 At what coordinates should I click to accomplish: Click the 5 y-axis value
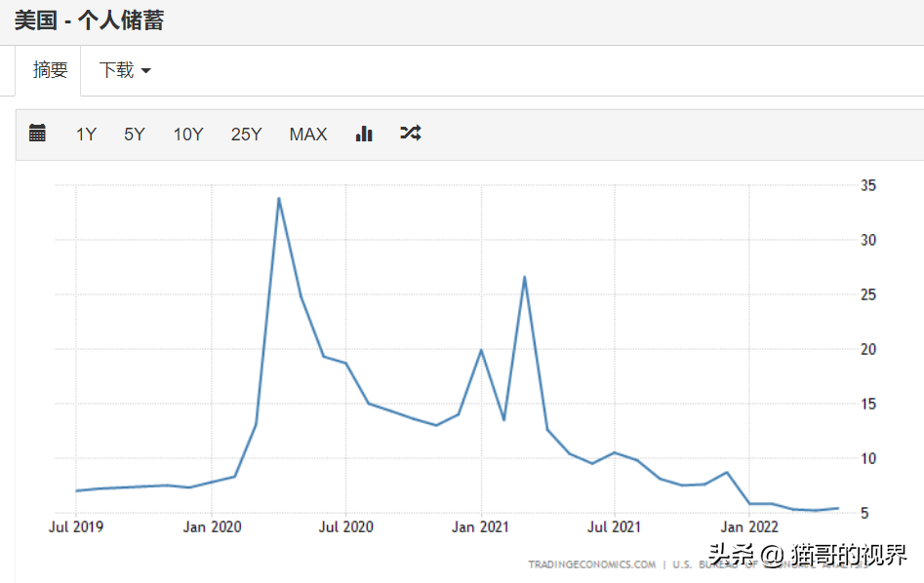864,513
